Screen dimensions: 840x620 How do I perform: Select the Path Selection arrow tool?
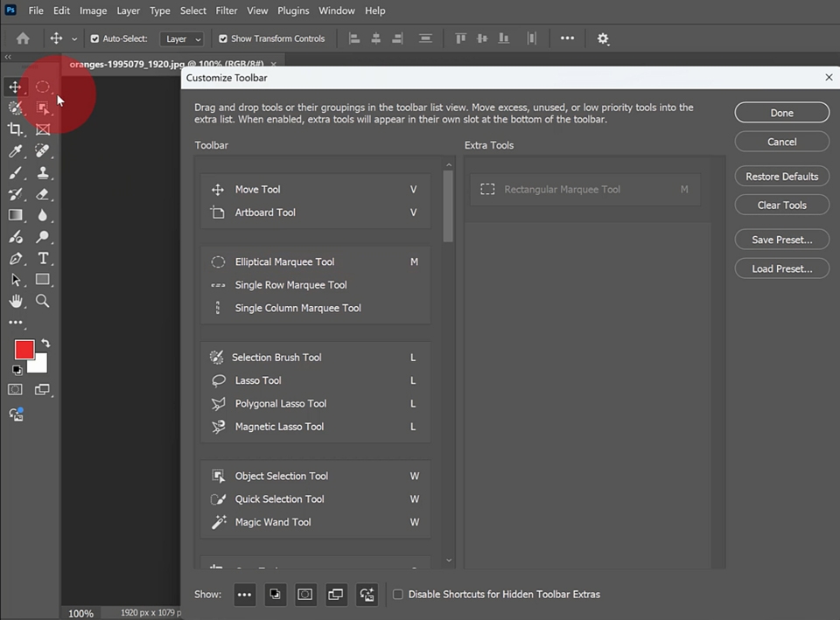[15, 280]
